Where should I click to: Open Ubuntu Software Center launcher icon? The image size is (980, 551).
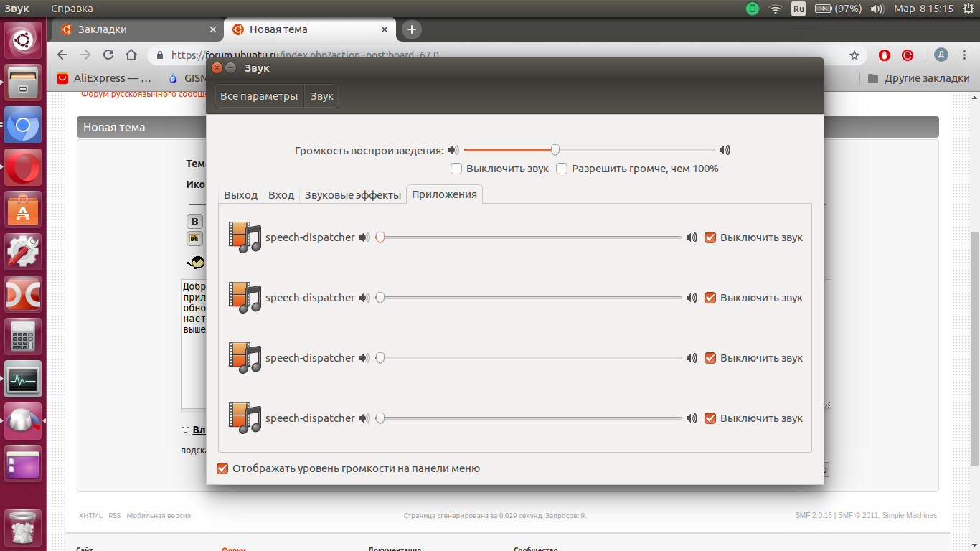pyautogui.click(x=24, y=209)
